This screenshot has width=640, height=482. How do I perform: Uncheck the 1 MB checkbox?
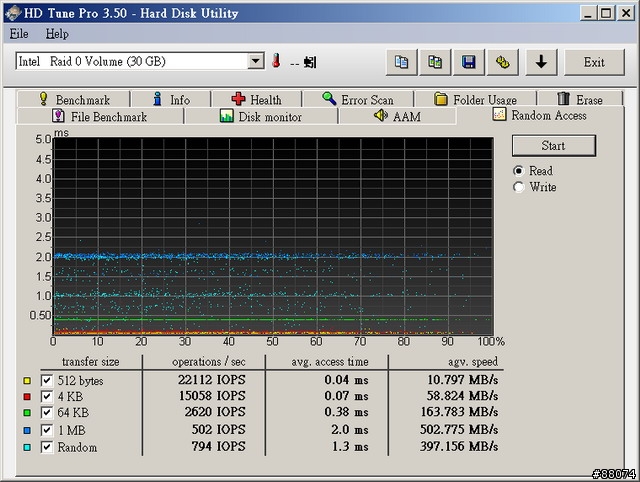[x=47, y=430]
